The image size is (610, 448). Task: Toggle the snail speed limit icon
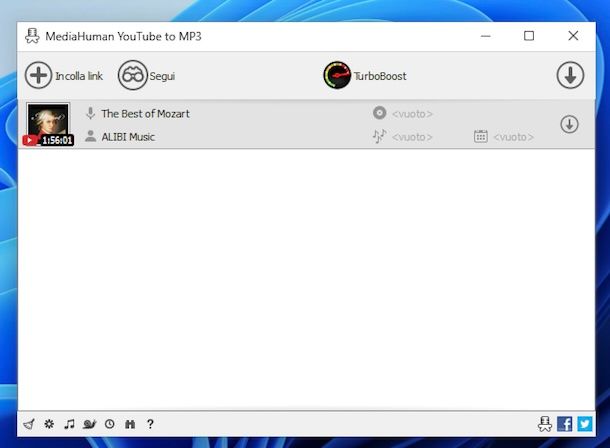pos(89,424)
